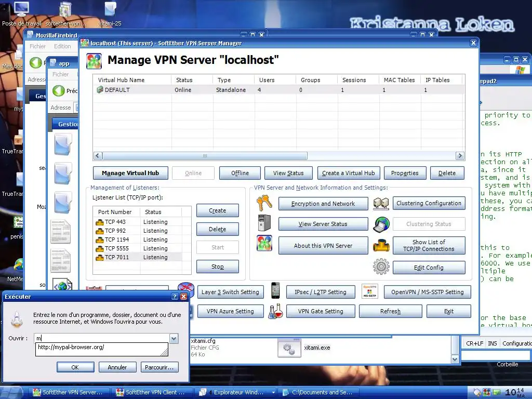
Task: Select listener TCP 992
Action: (x=138, y=231)
